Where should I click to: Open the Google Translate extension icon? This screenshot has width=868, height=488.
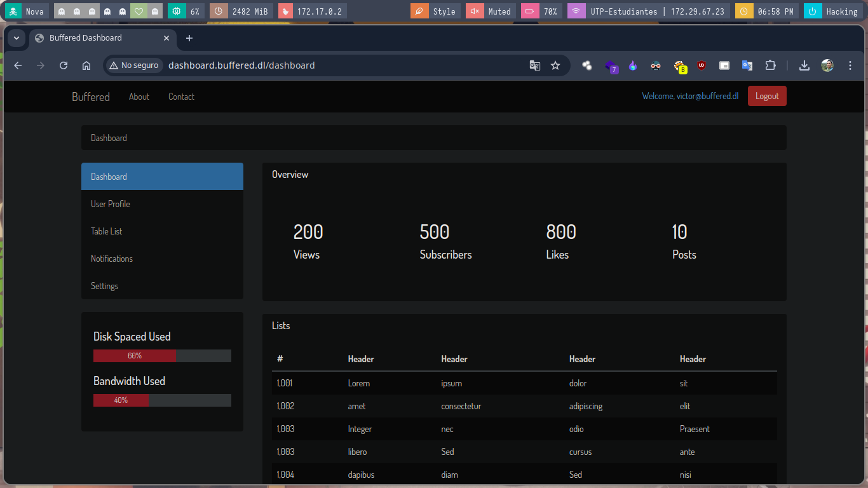tap(747, 65)
